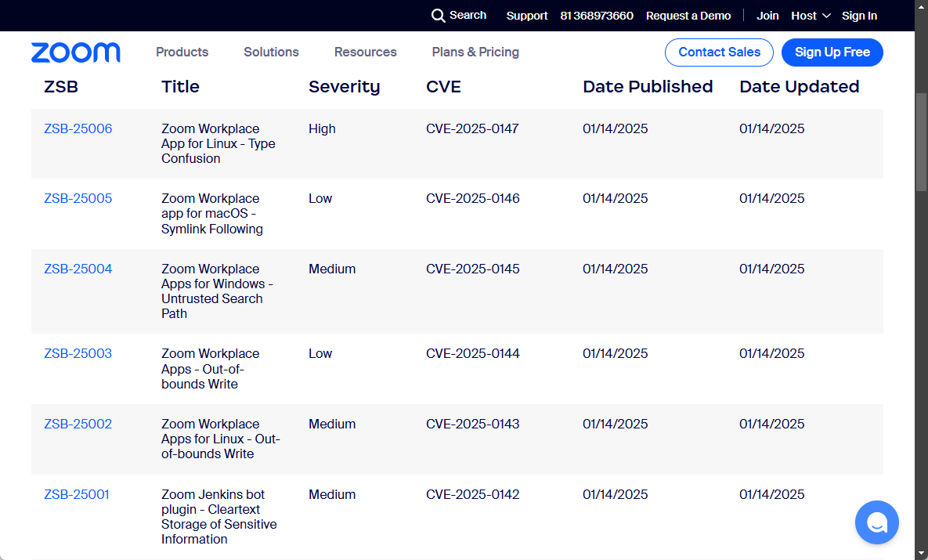Viewport: 928px width, 560px height.
Task: Click the Date Published column header
Action: click(x=648, y=87)
